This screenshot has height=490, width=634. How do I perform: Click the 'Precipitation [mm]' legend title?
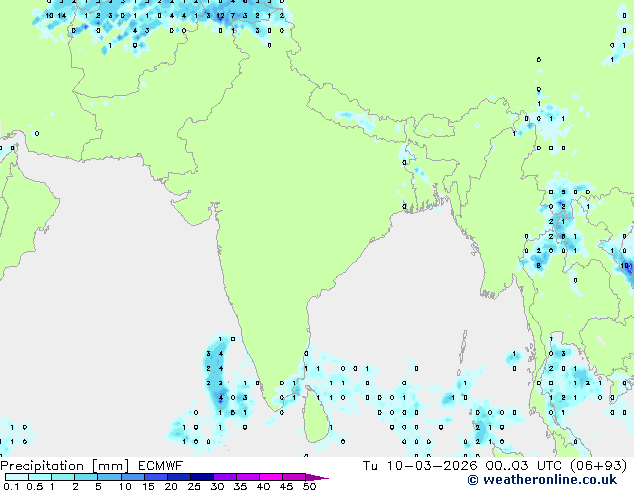[x=65, y=466]
